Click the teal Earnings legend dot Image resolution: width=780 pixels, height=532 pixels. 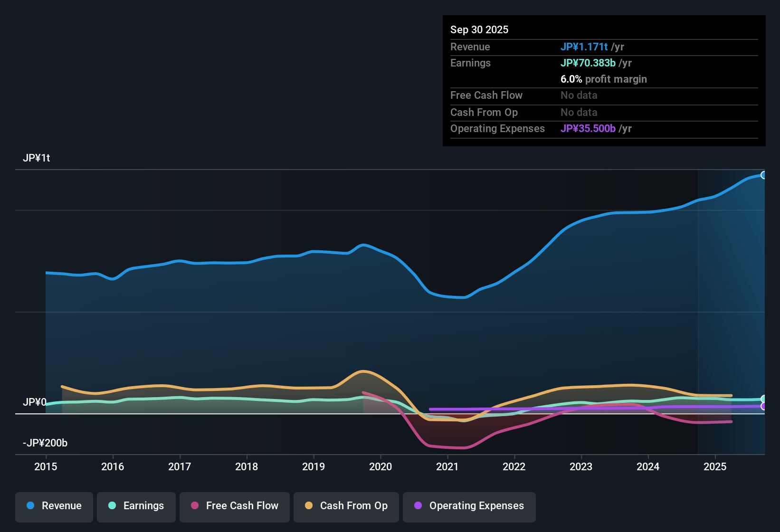pos(112,506)
